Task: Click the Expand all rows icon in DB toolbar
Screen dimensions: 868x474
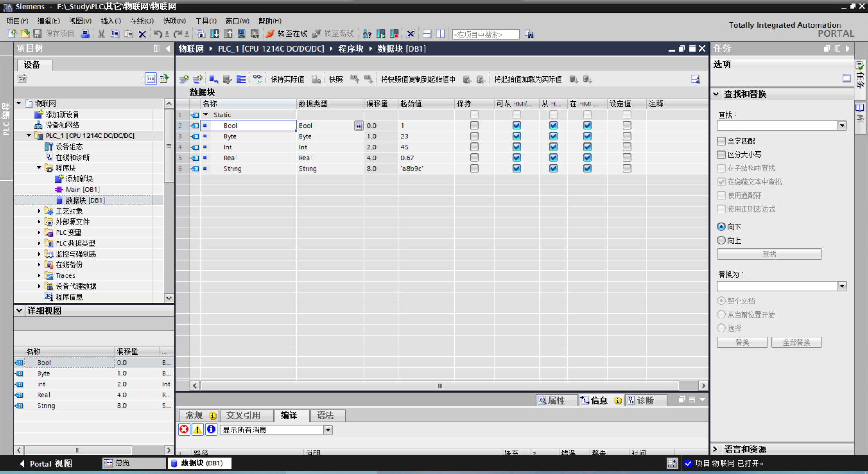Action: [x=241, y=79]
